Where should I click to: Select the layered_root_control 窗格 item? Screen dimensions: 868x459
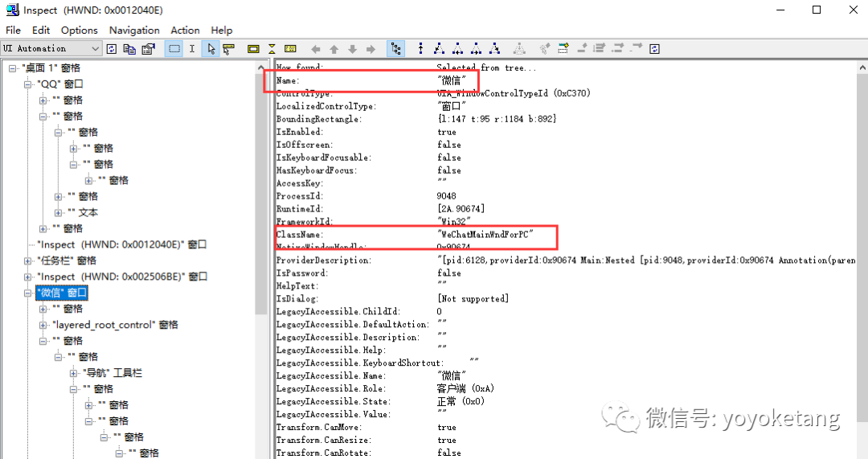coord(115,325)
